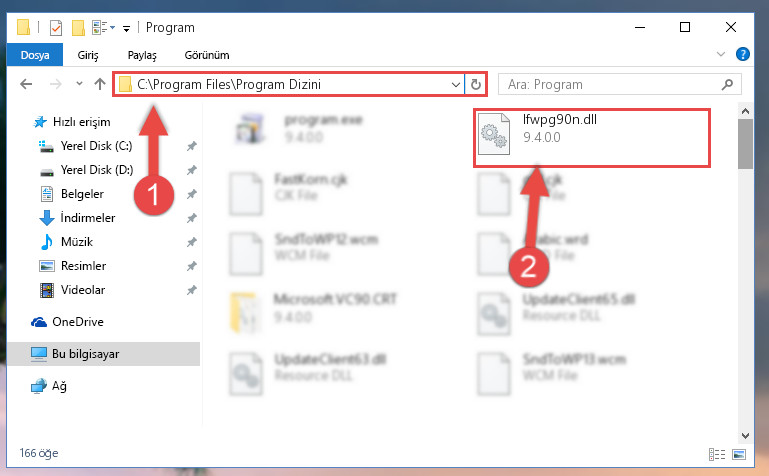Refresh the current folder view
Image resolution: width=769 pixels, height=476 pixels.
[x=476, y=84]
